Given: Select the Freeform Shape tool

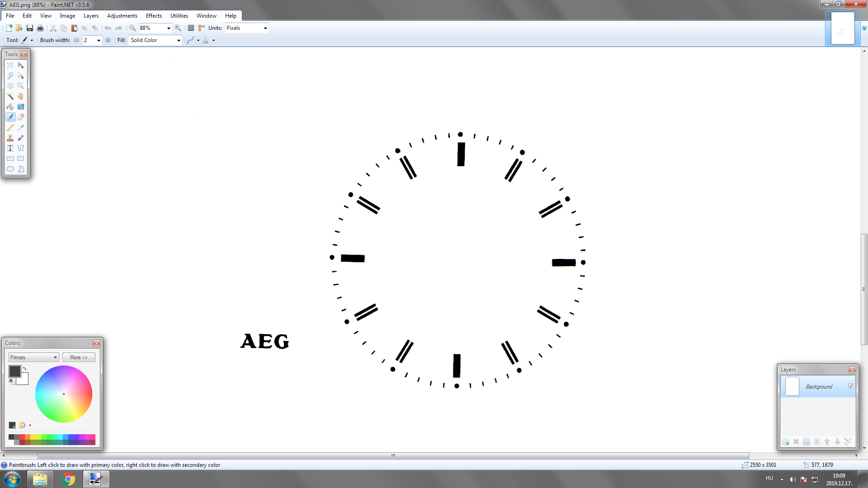Looking at the screenshot, I should click(21, 169).
